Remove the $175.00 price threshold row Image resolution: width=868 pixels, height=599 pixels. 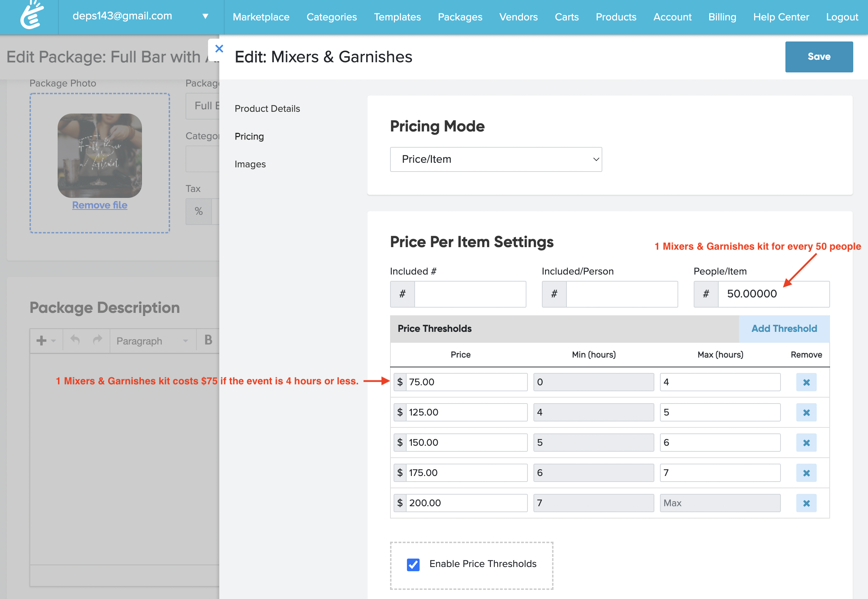[806, 473]
